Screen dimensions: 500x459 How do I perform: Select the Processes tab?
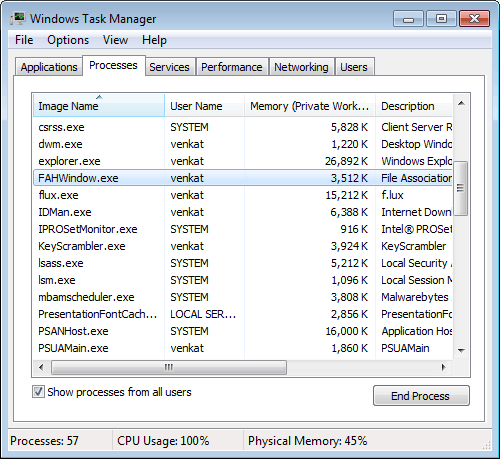113,65
